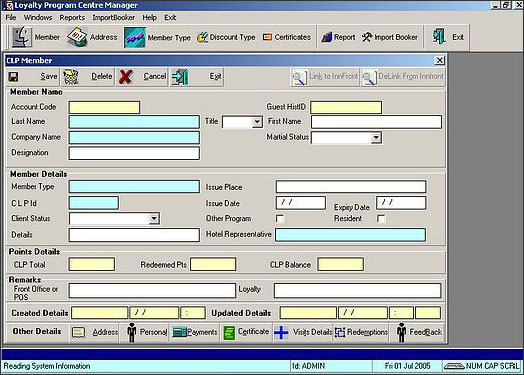This screenshot has height=375, width=524.
Task: Open the Marital Status dropdown
Action: click(x=376, y=137)
